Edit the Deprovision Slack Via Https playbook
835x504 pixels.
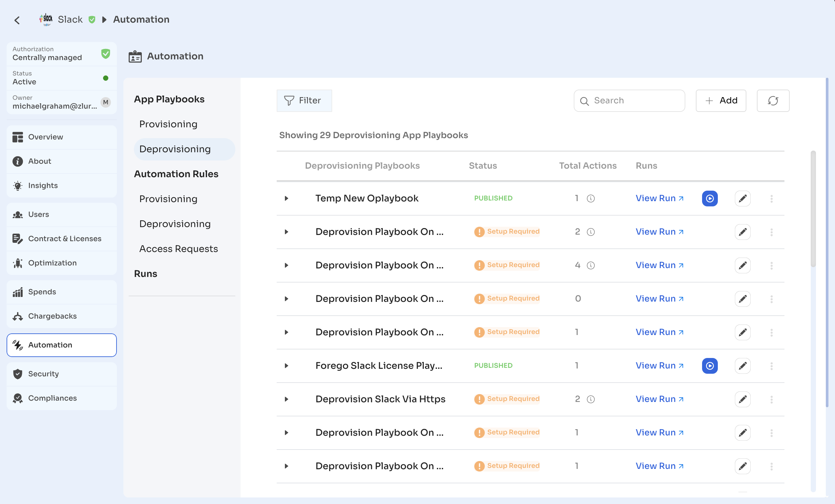tap(742, 399)
